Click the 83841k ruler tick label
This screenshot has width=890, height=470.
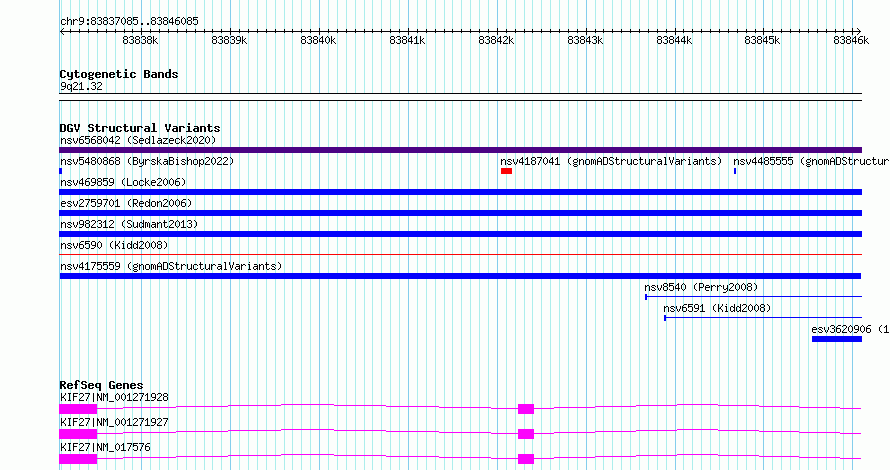pos(408,40)
